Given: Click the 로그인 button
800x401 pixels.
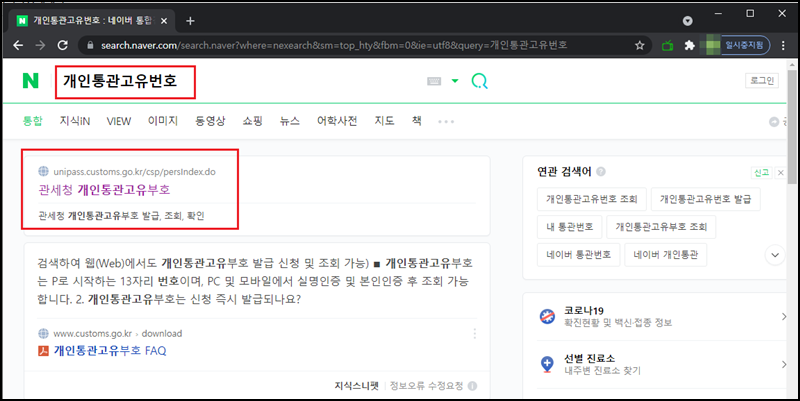Looking at the screenshot, I should point(762,81).
